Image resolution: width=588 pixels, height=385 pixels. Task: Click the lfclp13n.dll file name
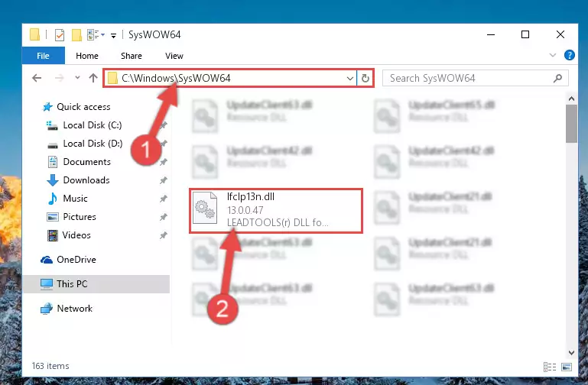pos(251,196)
